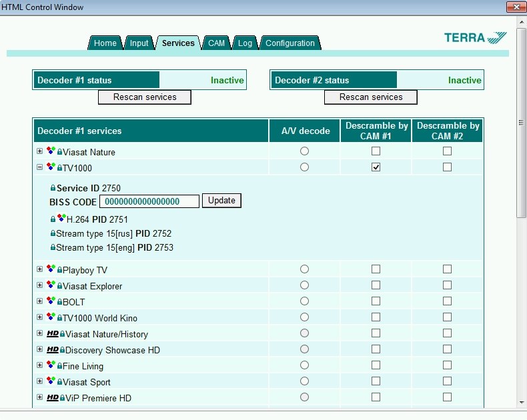The width and height of the screenshot is (527, 420).
Task: Enable CAM #1 descramble for BOLT
Action: [x=376, y=301]
